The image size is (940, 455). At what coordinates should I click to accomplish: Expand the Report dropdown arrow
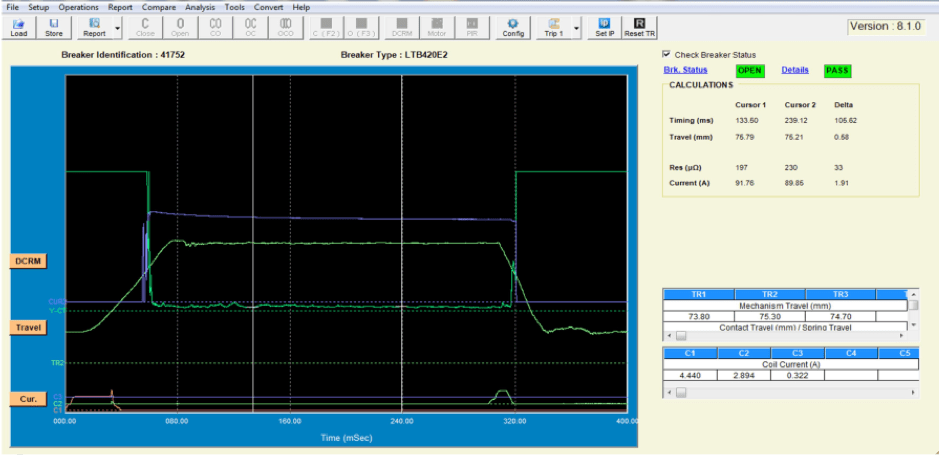[x=118, y=29]
